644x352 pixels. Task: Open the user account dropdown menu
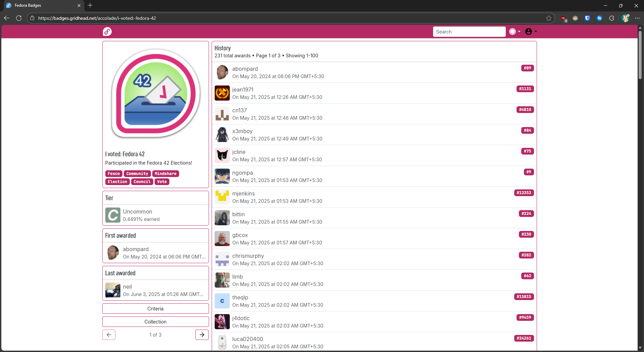[x=531, y=32]
